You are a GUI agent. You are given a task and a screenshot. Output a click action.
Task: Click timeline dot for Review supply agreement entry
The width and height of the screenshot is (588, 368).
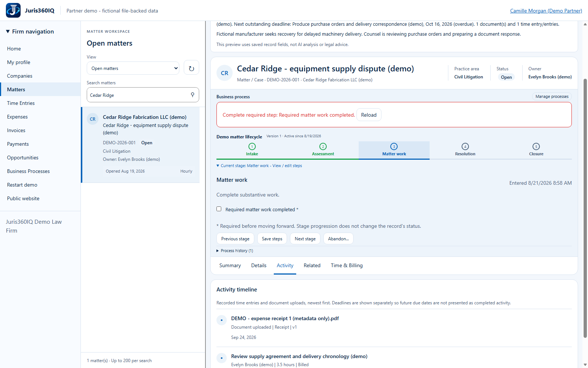(x=222, y=358)
